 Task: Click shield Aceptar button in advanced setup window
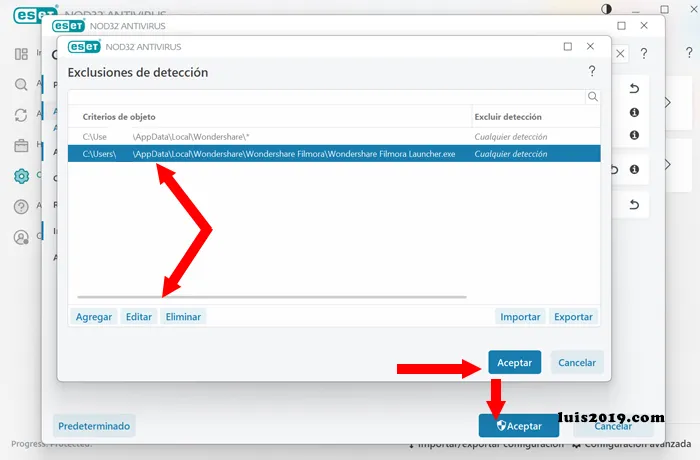[x=519, y=426]
